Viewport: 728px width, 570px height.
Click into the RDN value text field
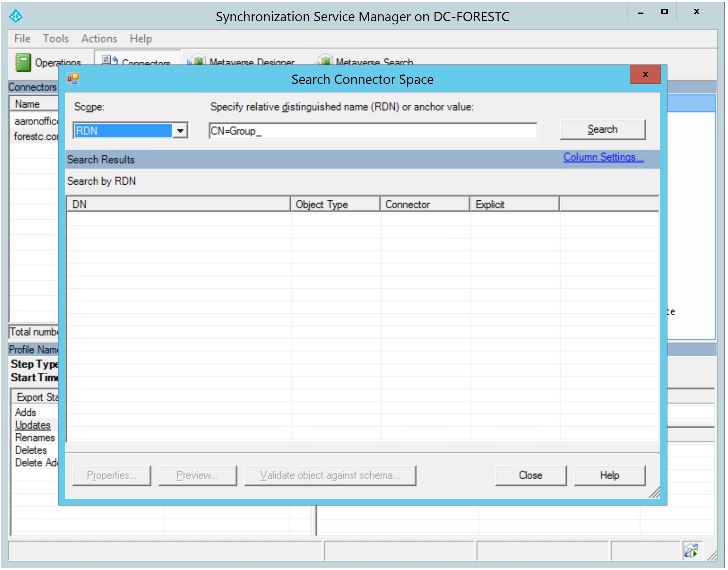(373, 131)
